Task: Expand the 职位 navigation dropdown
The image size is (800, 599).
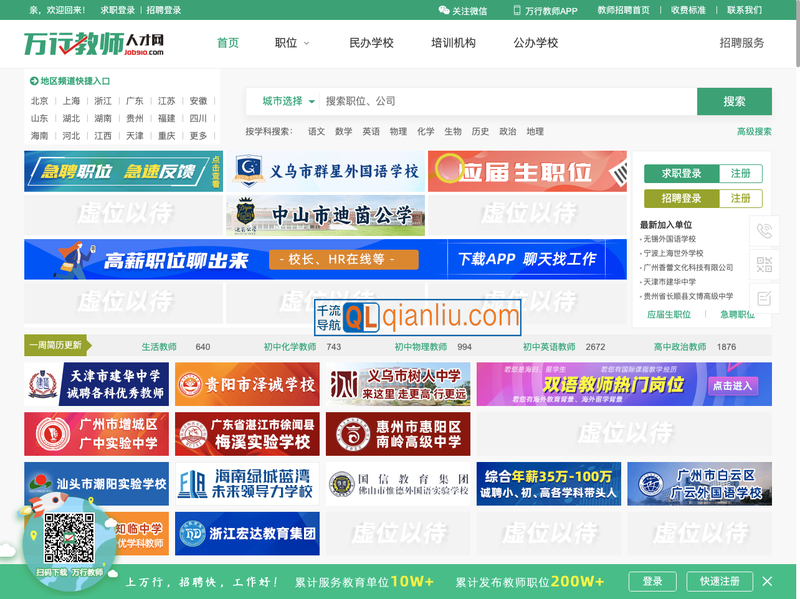Action: [x=290, y=43]
